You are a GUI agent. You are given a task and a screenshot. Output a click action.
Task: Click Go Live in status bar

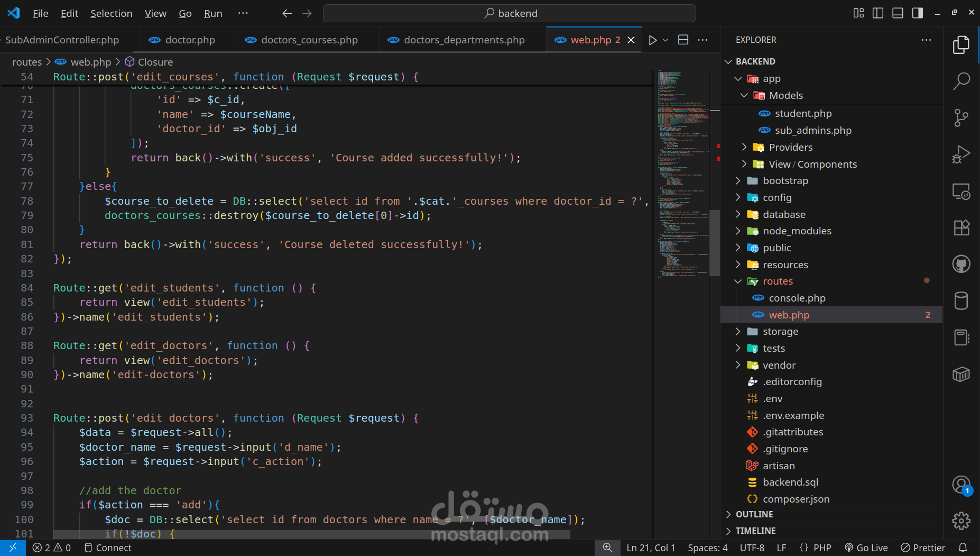[866, 548]
